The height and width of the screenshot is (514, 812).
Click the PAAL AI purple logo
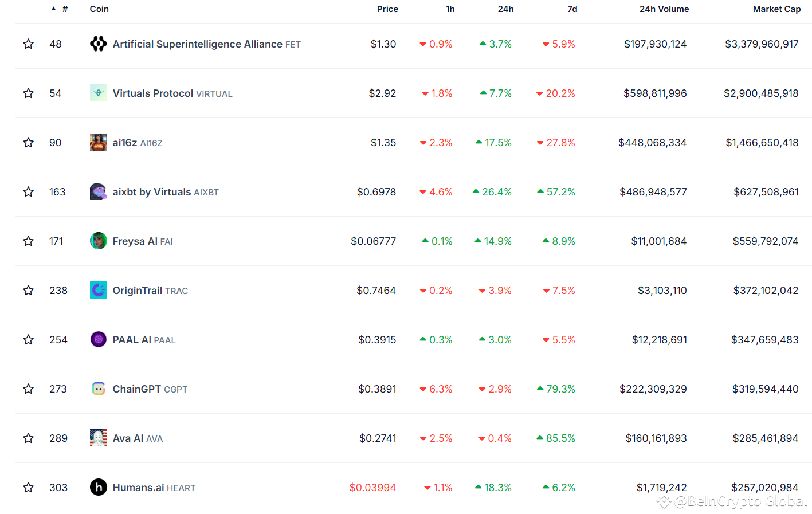coord(98,339)
